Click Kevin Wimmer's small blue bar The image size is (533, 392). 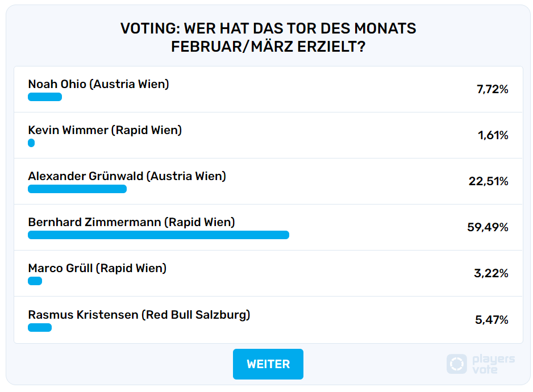31,143
